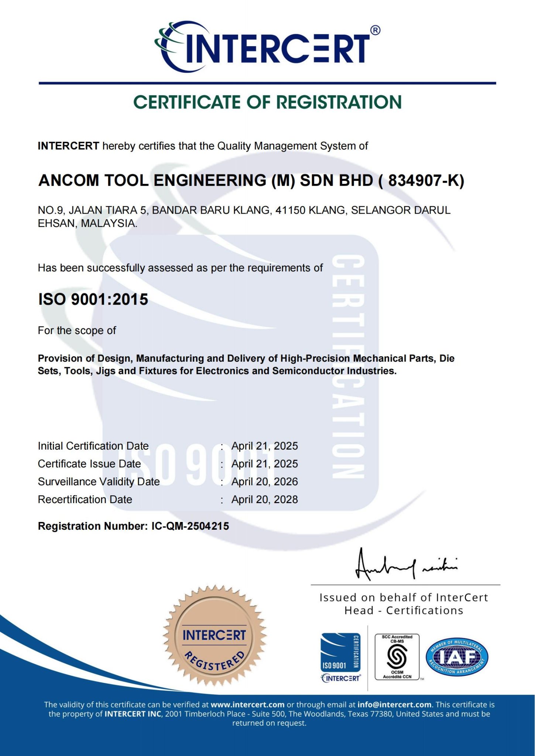Image resolution: width=535 pixels, height=756 pixels.
Task: Click the 'Initial Certification Date' label
Action: click(x=93, y=446)
